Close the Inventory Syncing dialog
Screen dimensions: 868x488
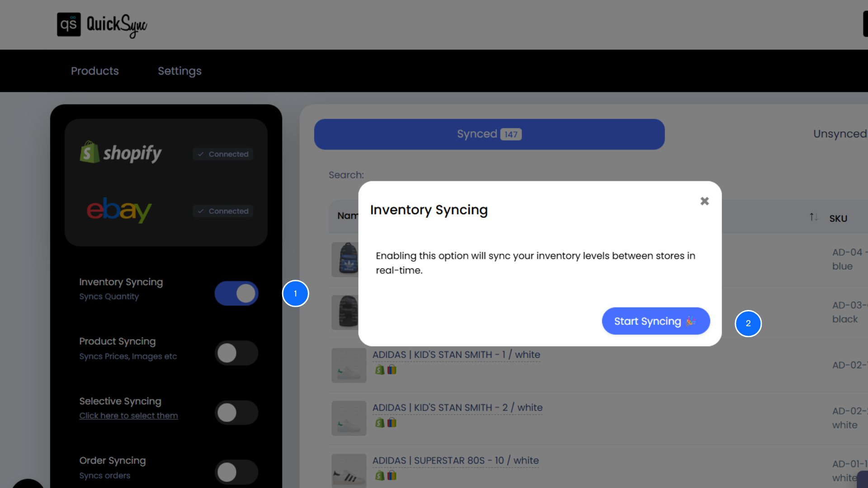click(x=704, y=201)
